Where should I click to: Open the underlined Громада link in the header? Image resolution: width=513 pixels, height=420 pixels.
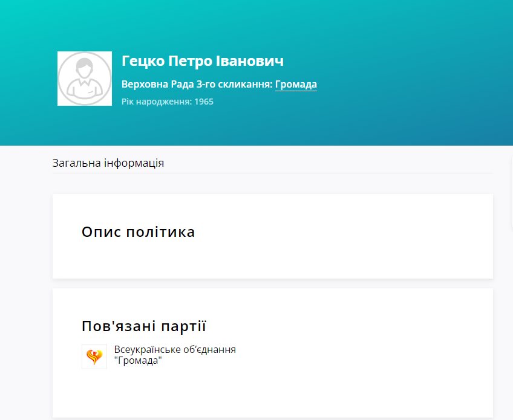296,85
